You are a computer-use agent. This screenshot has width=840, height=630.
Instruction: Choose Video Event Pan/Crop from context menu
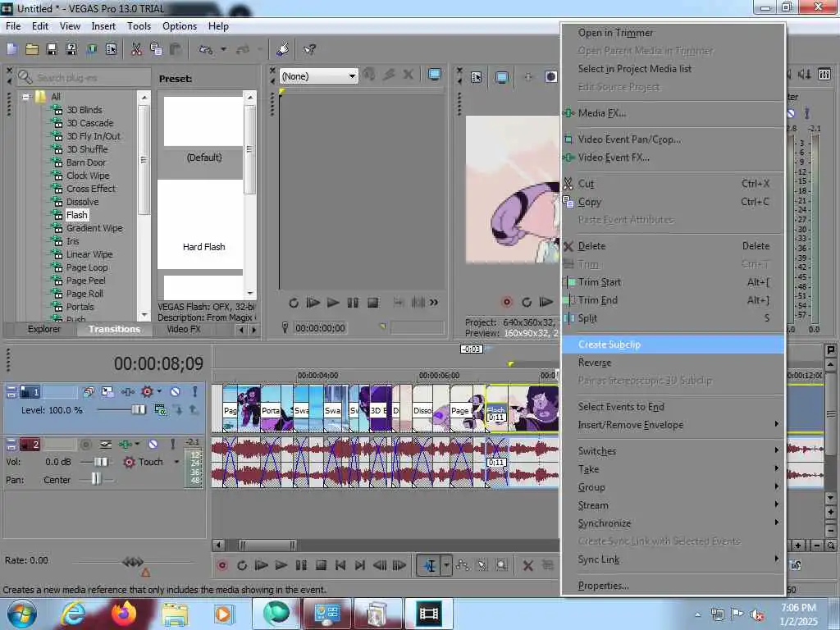coord(673,139)
